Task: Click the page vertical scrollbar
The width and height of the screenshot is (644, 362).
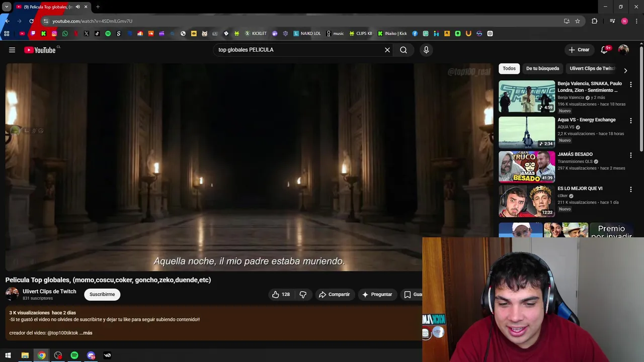Action: click(641, 99)
